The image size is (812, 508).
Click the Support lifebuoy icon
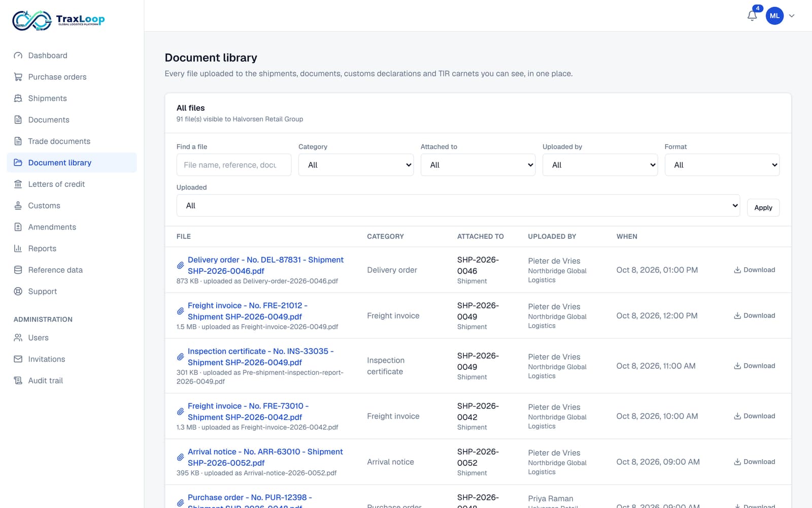18,291
